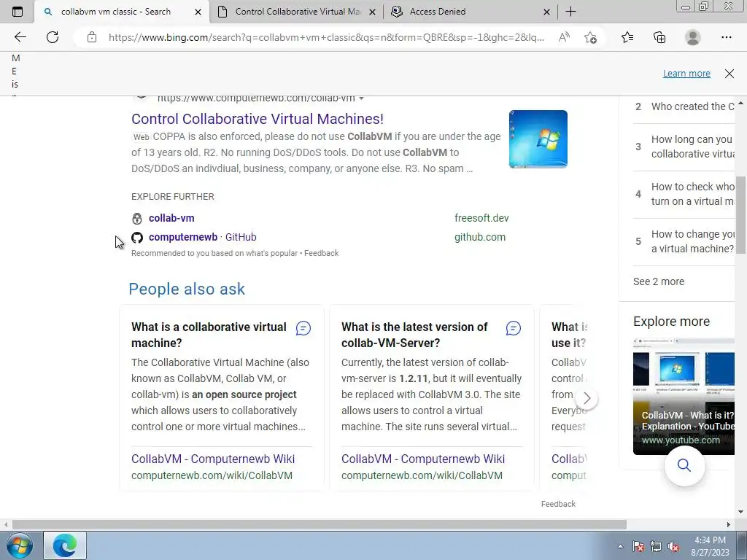Activate the Read aloud icon
The image size is (747, 560).
pyautogui.click(x=564, y=37)
